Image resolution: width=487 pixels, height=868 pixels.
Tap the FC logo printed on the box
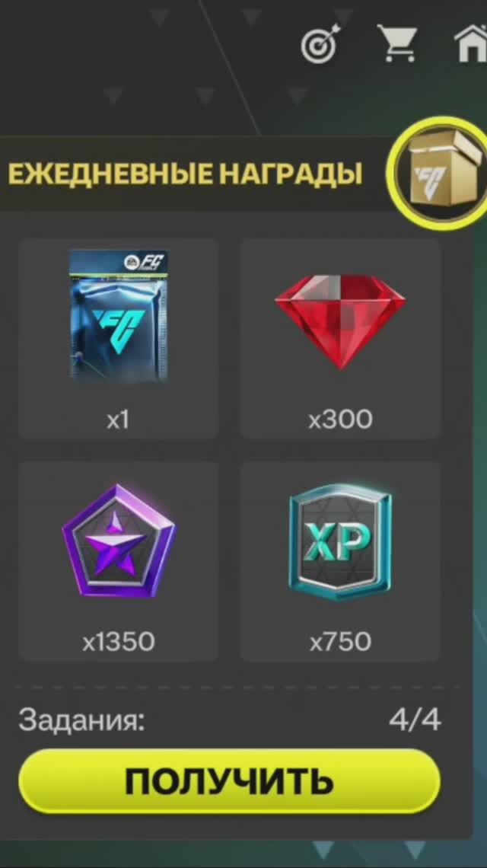(x=434, y=177)
